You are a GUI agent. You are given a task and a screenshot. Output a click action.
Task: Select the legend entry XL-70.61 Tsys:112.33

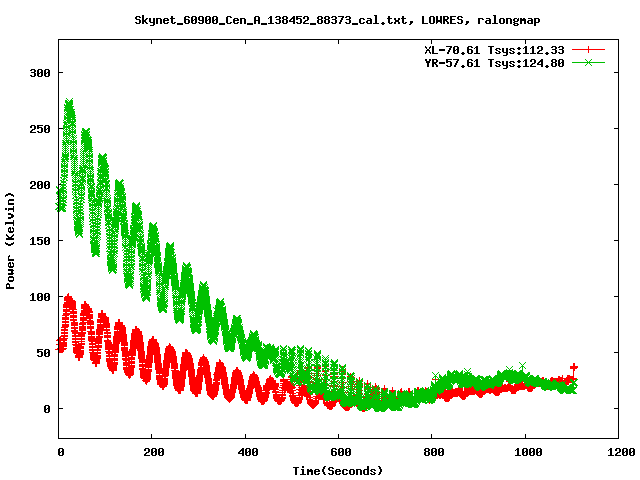(x=494, y=50)
